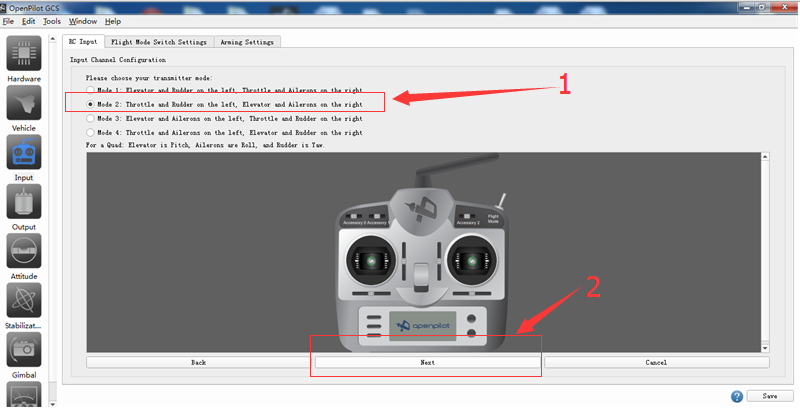800x413 pixels.
Task: Select Mode 2 Throttle and Rudder left
Action: (x=90, y=104)
